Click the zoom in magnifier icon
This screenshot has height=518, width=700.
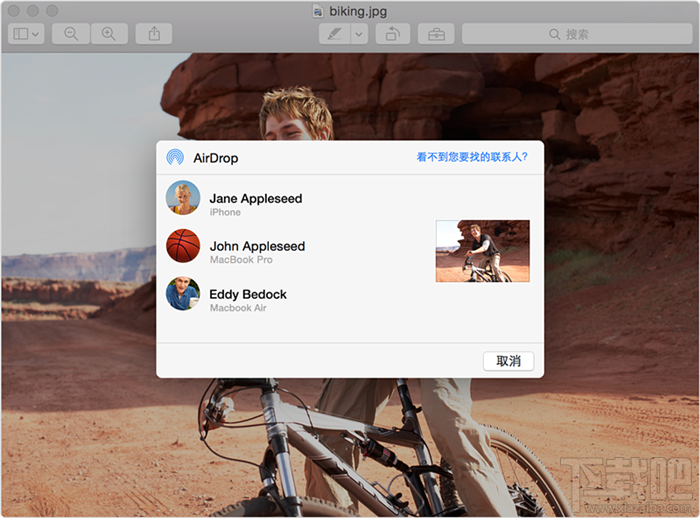pos(109,34)
